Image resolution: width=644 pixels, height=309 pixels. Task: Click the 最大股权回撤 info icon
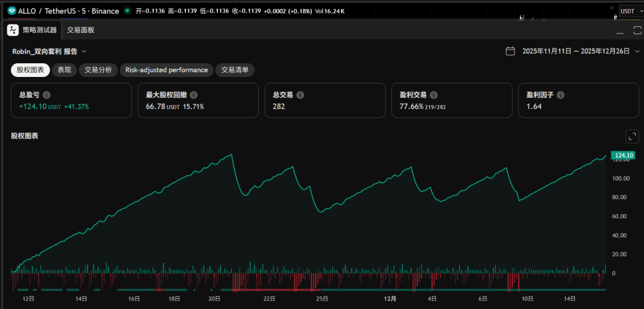[x=194, y=95]
